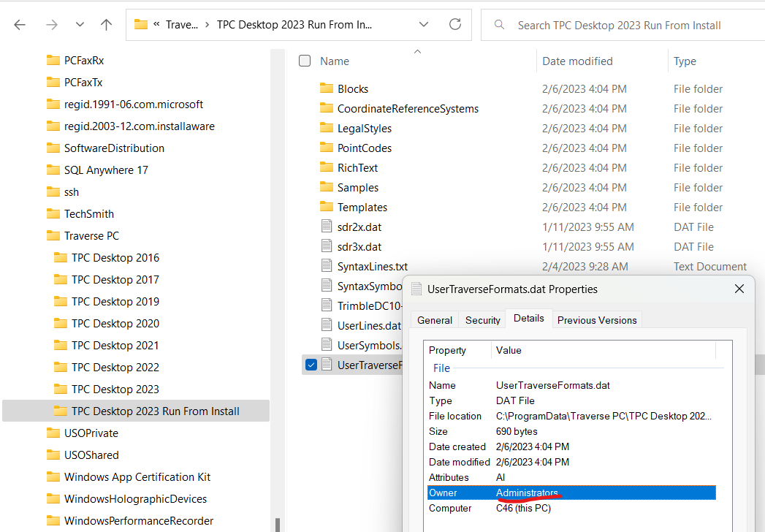This screenshot has height=532, width=765.
Task: Uncheck the UserTraverseFormats file checkbox
Action: pos(311,365)
